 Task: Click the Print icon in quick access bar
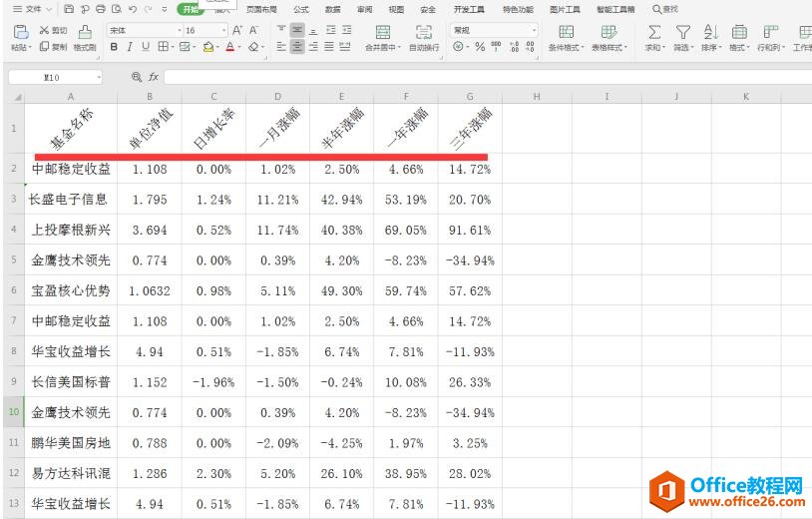coord(101,9)
